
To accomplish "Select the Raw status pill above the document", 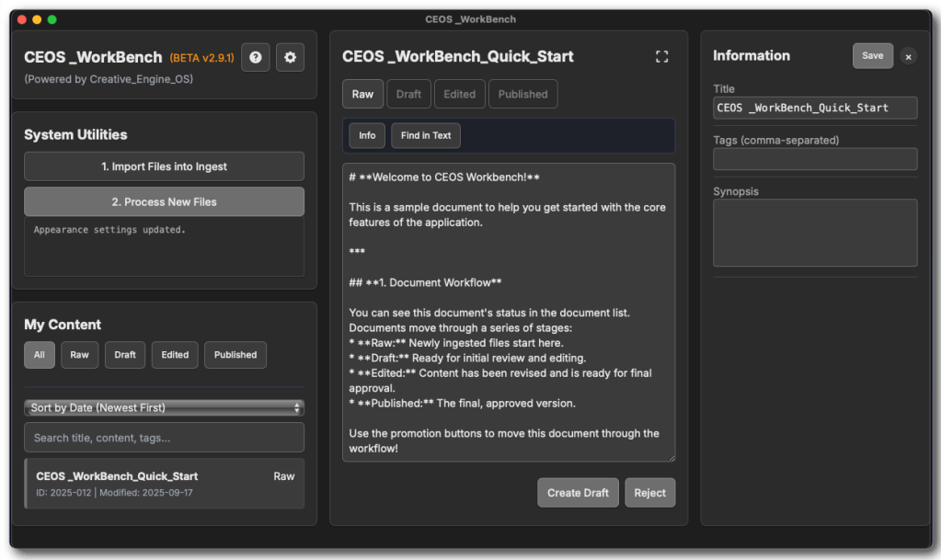I will click(362, 93).
